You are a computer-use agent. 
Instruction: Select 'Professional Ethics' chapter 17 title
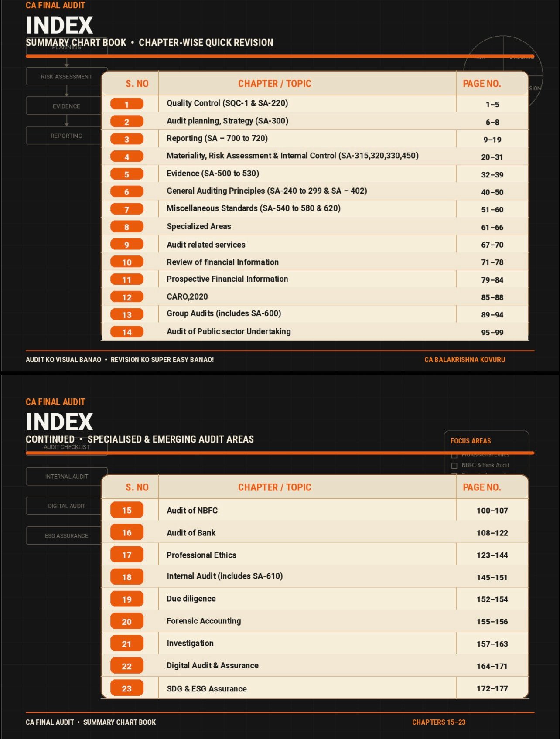tap(201, 555)
